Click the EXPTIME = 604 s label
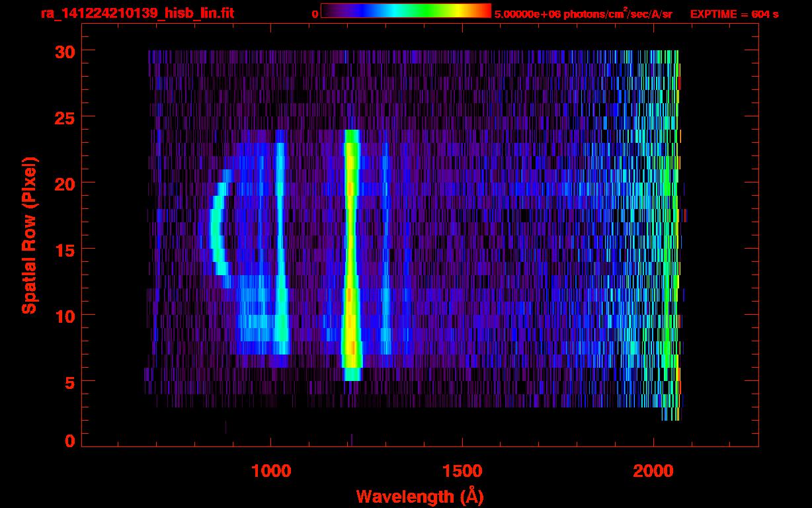Screen dimensions: 812x508 [734, 14]
